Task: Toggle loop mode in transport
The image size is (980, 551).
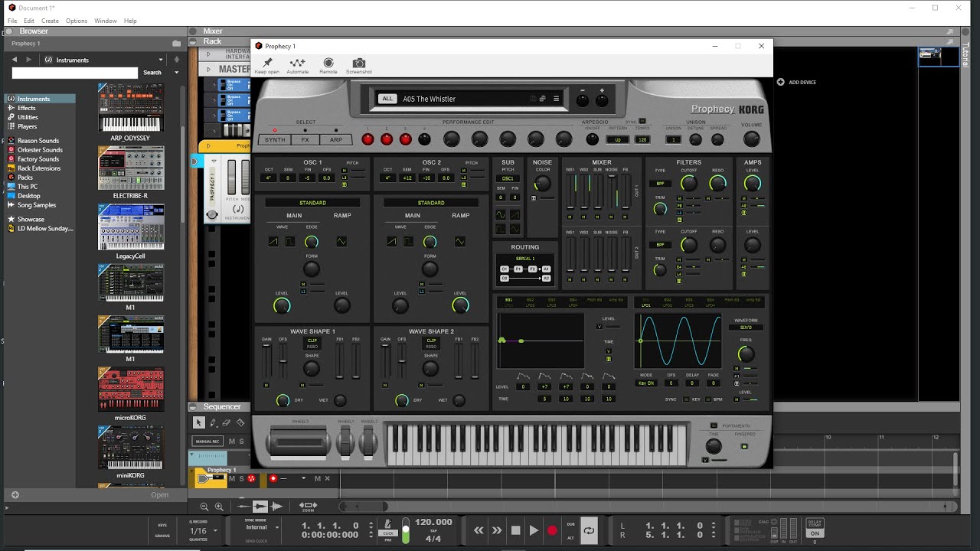Action: [589, 530]
